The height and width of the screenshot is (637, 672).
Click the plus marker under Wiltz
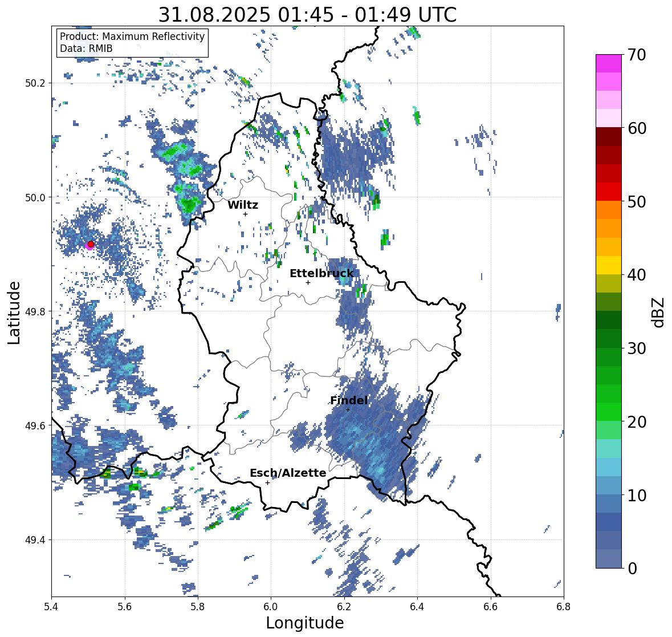[245, 214]
